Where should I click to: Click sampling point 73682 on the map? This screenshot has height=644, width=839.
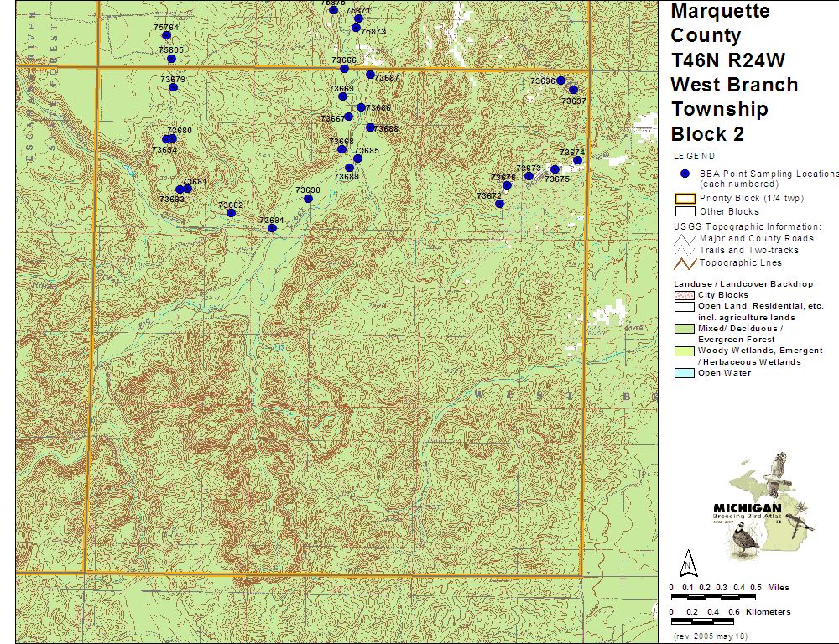click(231, 213)
